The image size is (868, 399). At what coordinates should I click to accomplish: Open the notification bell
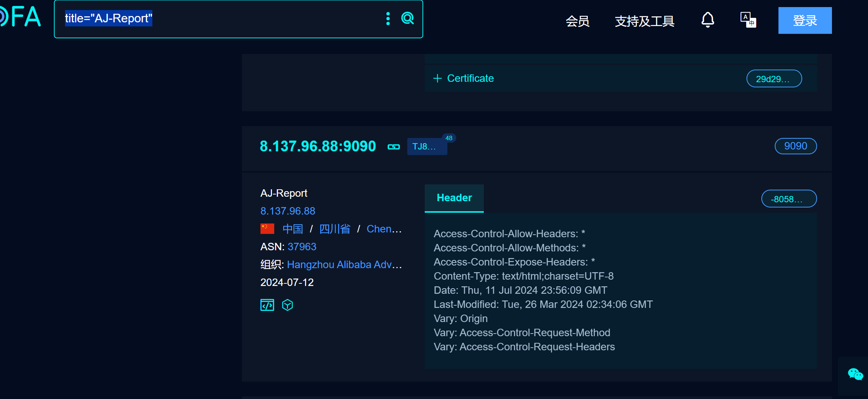tap(708, 20)
